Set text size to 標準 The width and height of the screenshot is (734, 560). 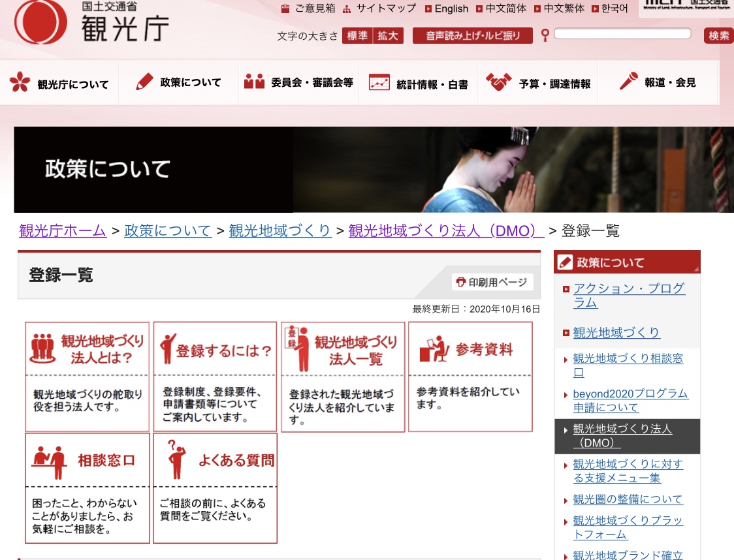(x=357, y=36)
